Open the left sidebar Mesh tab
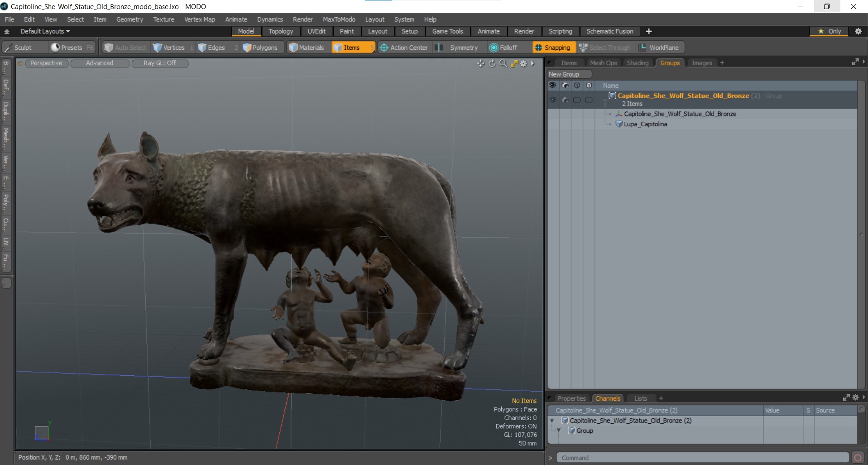 [6, 139]
